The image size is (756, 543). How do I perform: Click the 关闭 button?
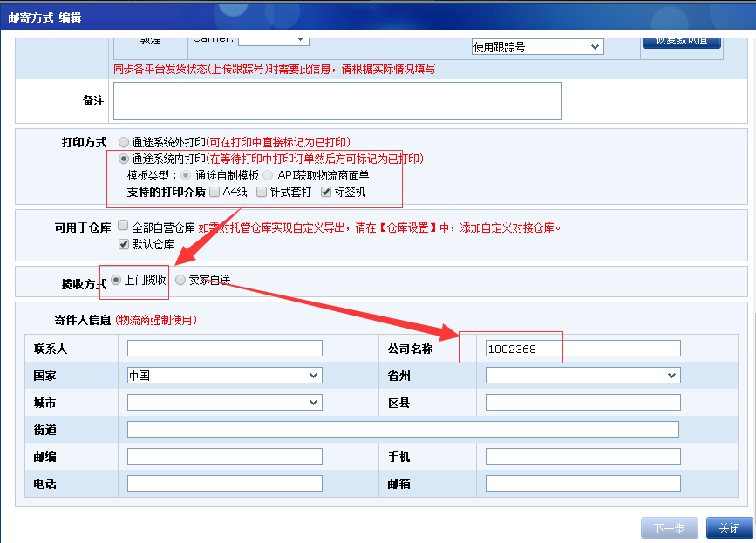729,528
